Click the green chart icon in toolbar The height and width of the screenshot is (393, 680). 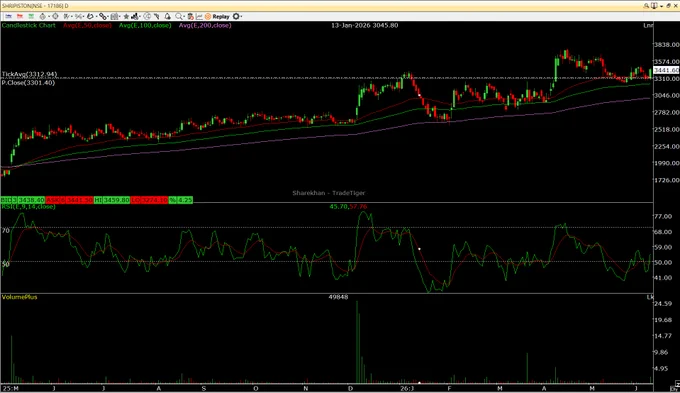pos(31,16)
